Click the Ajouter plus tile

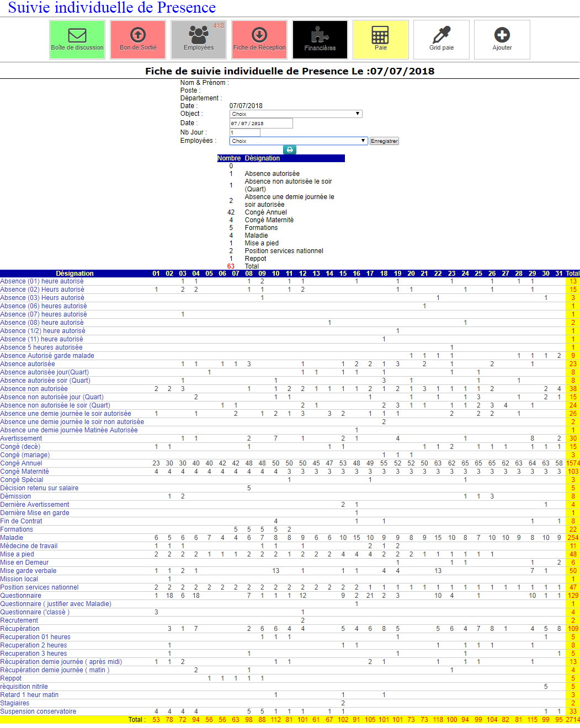(502, 40)
